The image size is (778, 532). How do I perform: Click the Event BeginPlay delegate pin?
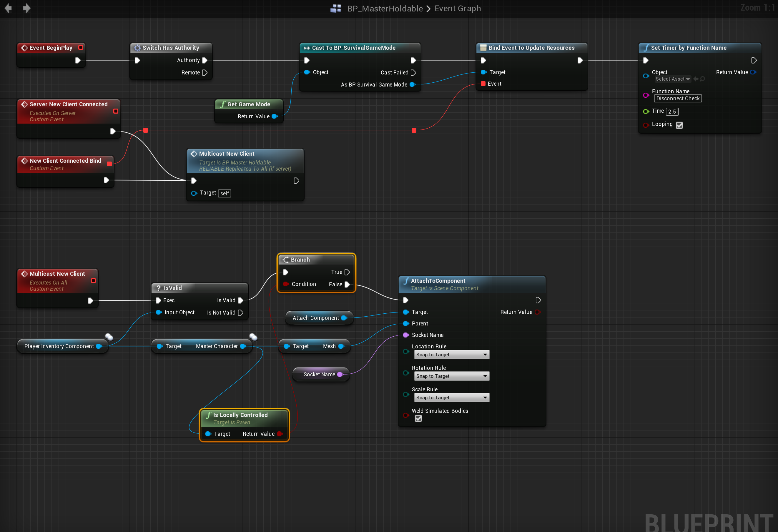[x=81, y=48]
